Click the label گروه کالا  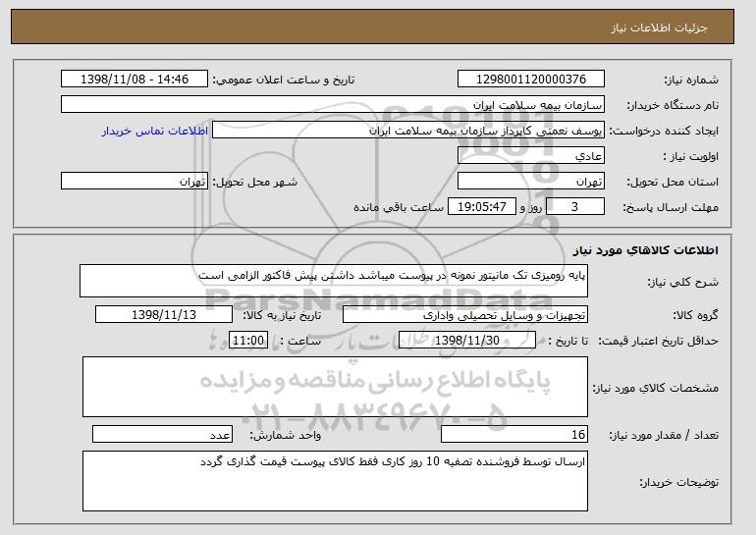click(695, 316)
